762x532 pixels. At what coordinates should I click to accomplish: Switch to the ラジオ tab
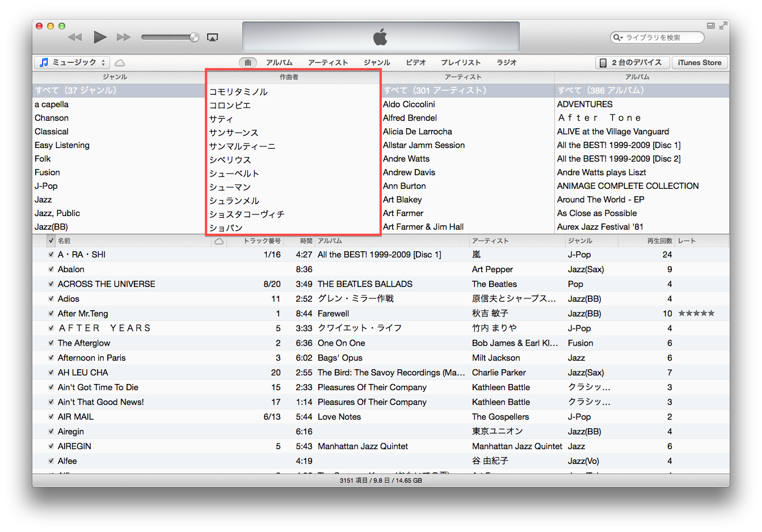point(507,62)
